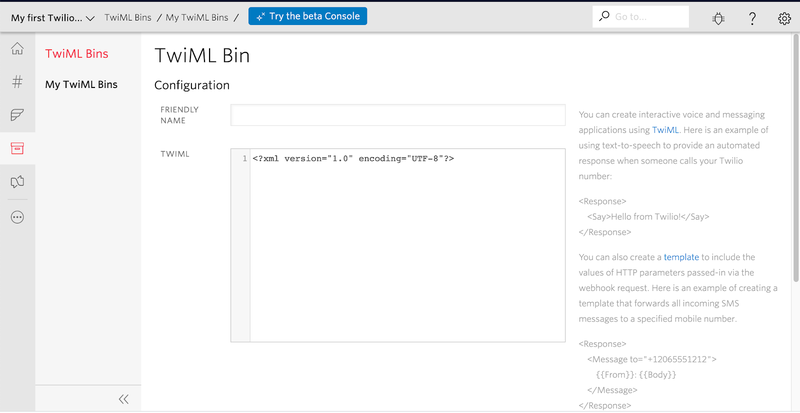Click the Message to="+12065551212" example line
Viewport: 800px width, 413px height.
point(652,359)
